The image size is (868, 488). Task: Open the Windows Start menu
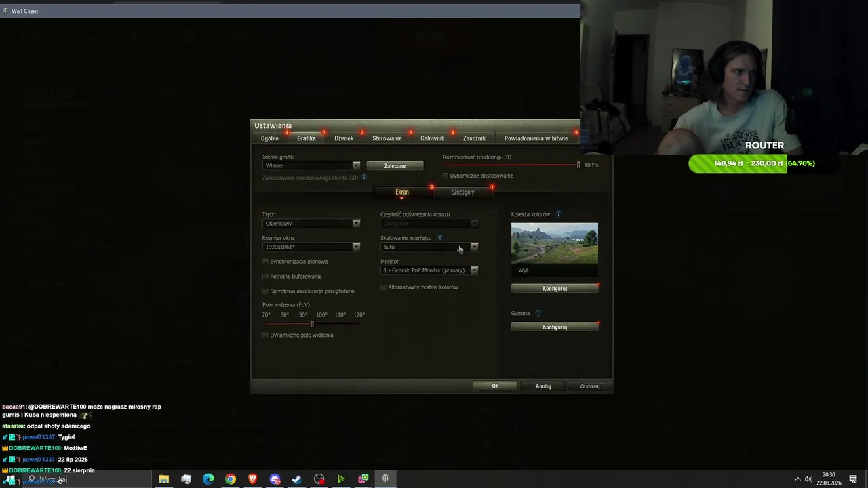[10, 479]
